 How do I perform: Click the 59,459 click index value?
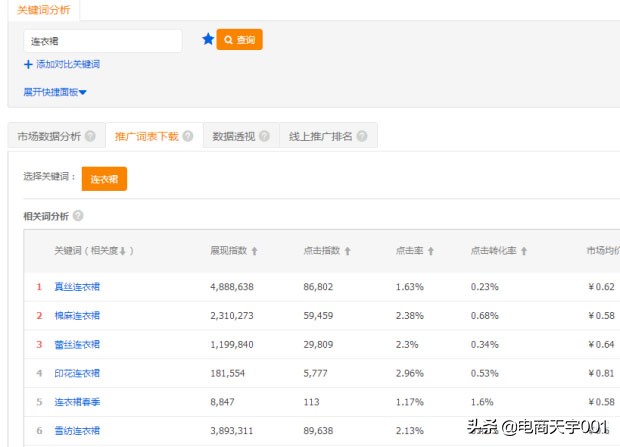pyautogui.click(x=318, y=316)
